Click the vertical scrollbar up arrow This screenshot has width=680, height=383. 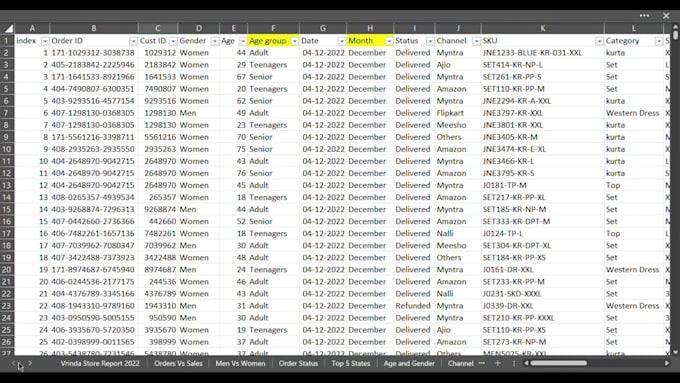pyautogui.click(x=675, y=28)
